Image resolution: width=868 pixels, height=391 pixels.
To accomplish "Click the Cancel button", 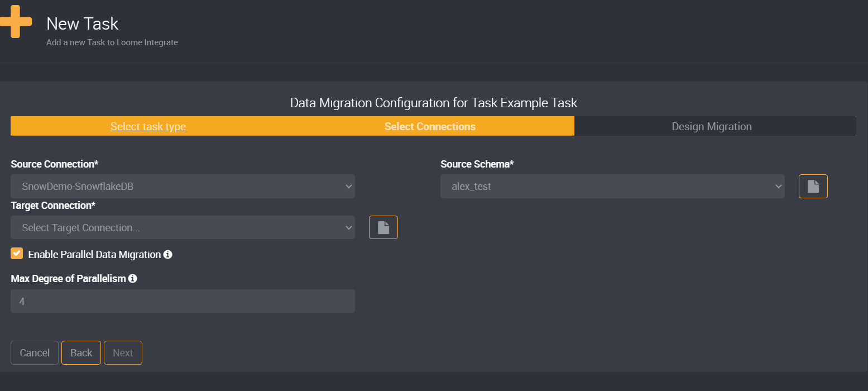I will pos(35,353).
